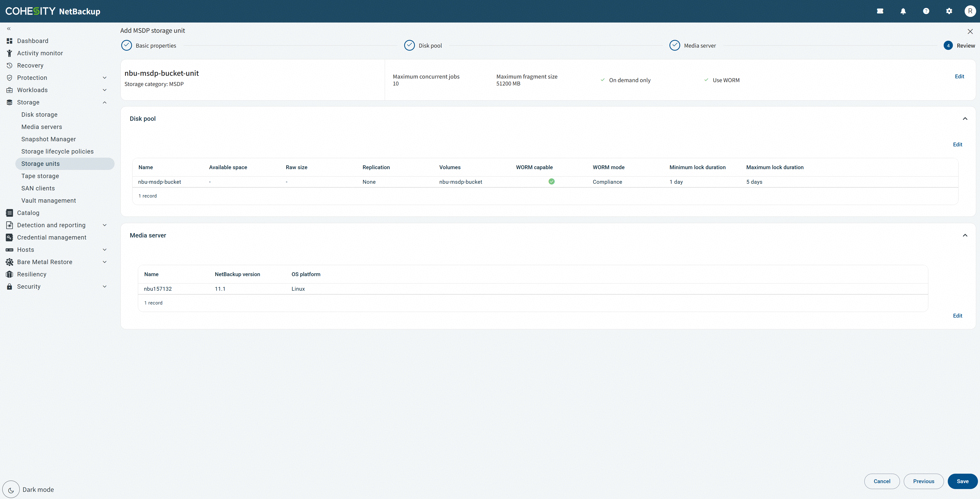Click the 1 day minimum lock duration

pyautogui.click(x=676, y=182)
